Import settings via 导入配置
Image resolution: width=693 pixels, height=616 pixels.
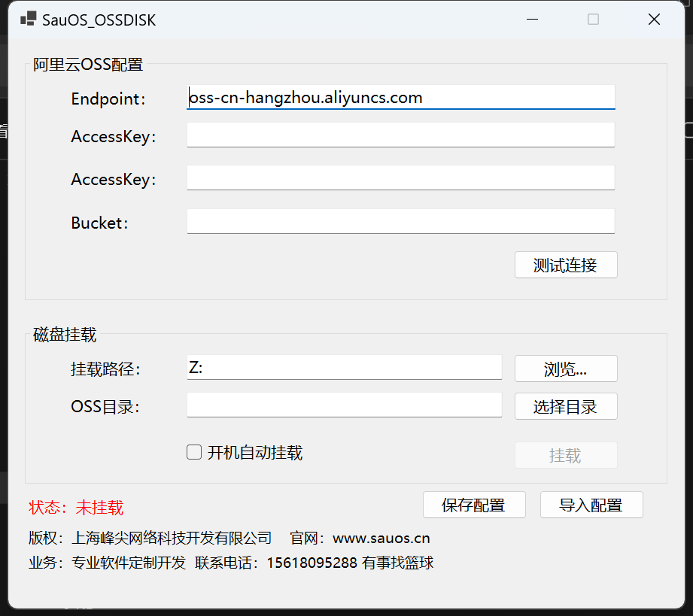pos(591,505)
